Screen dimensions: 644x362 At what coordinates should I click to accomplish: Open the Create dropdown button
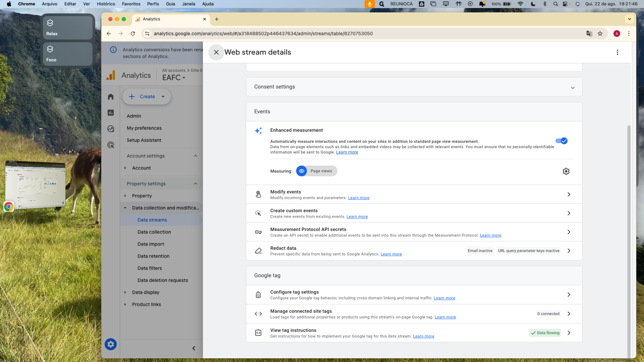[147, 97]
